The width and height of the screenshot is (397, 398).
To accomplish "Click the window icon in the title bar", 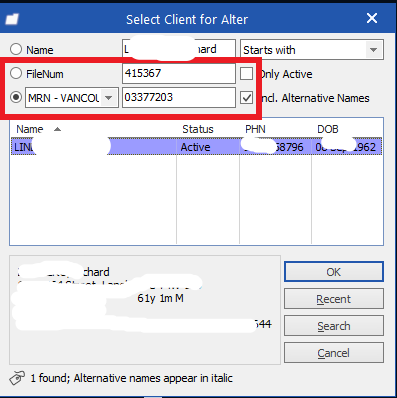I will pos(12,19).
